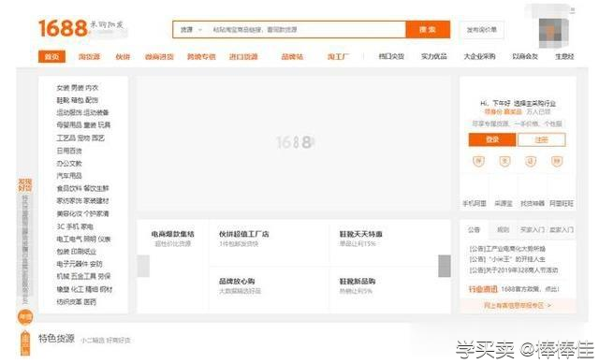599x364 pixels.
Task: Open the 找货神器 shortcut
Action: point(533,203)
